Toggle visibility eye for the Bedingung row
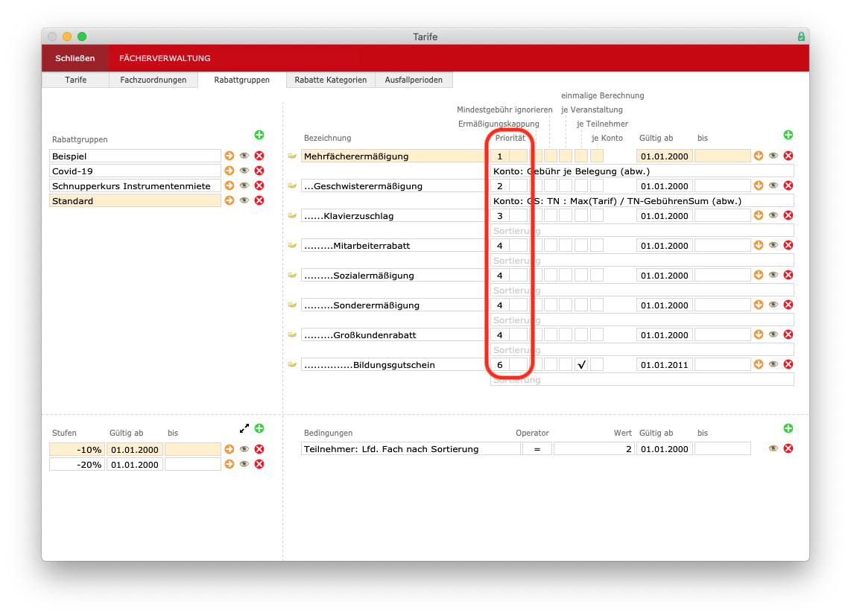 [774, 448]
